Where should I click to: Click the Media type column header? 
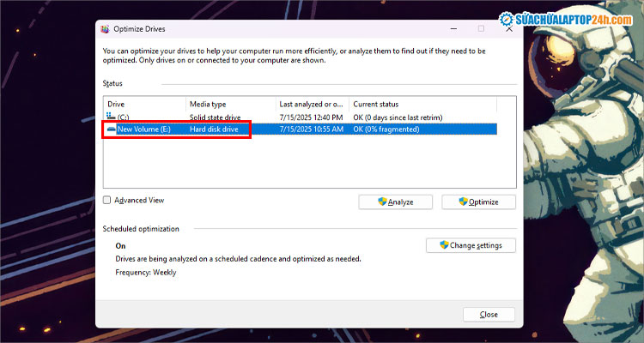[232, 103]
